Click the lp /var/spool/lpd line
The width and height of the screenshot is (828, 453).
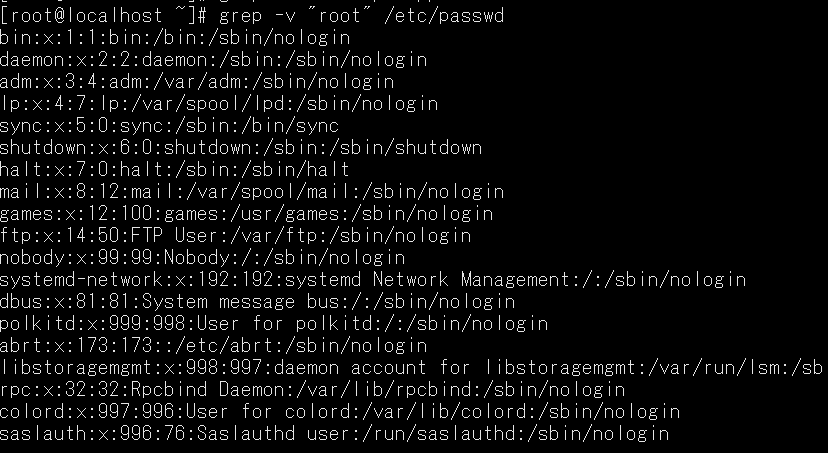coord(219,104)
